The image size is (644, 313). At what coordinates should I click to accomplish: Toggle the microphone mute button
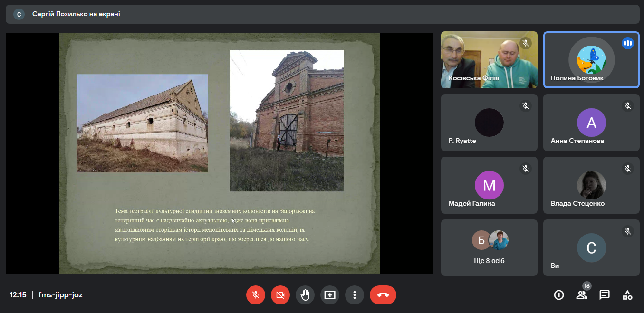255,295
